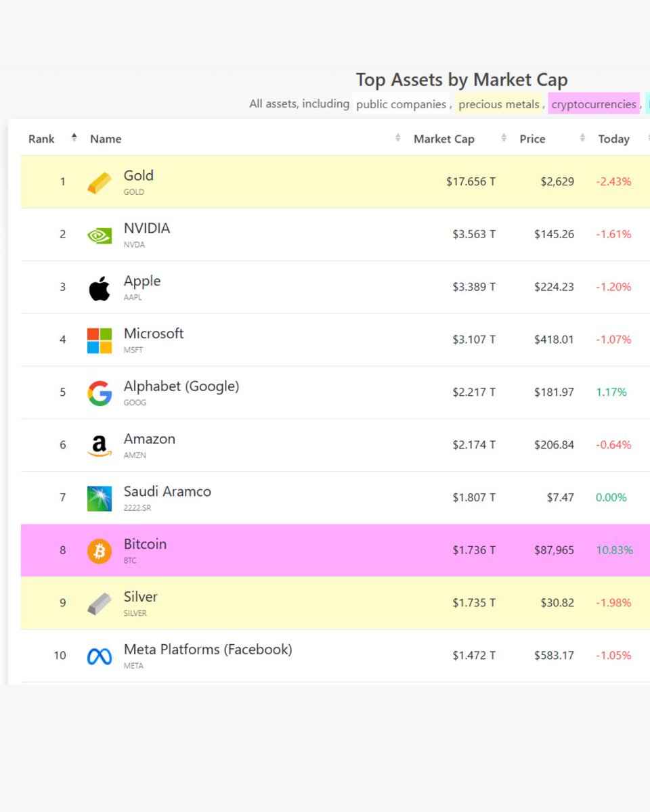Click Silver's -1.98% daily change
The width and height of the screenshot is (650, 812).
click(613, 603)
